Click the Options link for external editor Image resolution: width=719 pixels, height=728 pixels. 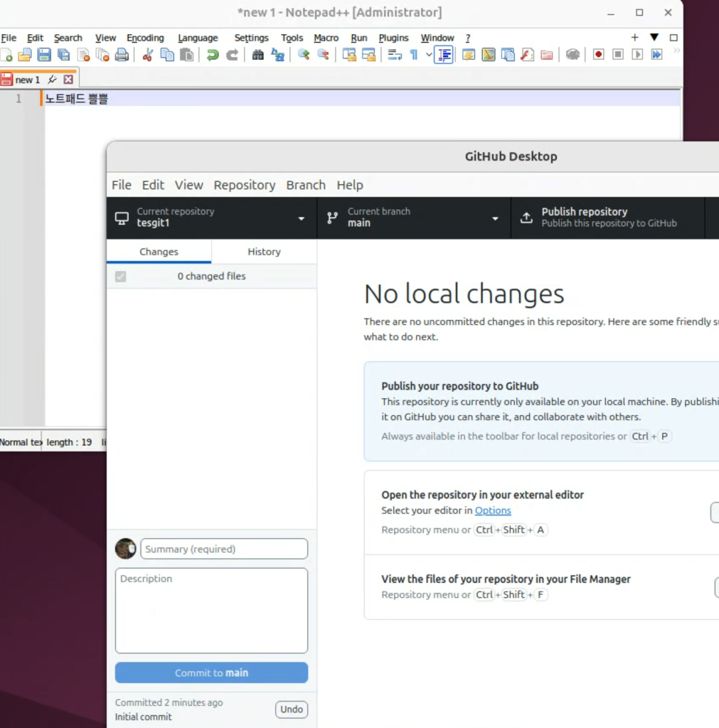pyautogui.click(x=493, y=510)
